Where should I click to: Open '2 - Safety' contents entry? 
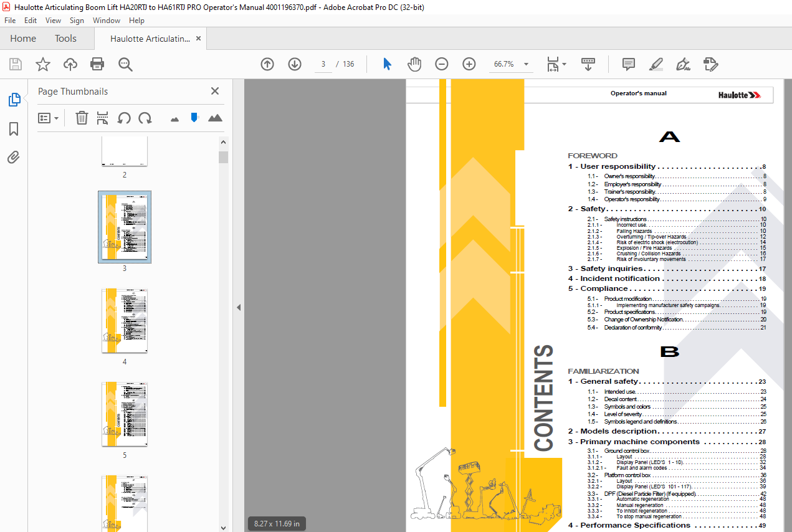(667, 209)
